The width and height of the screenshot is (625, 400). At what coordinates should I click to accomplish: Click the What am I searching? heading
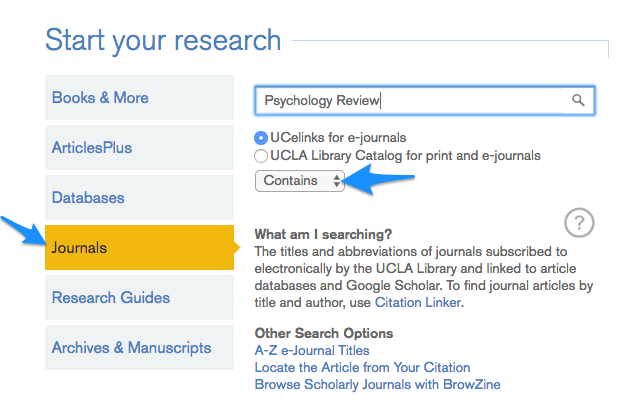point(323,234)
